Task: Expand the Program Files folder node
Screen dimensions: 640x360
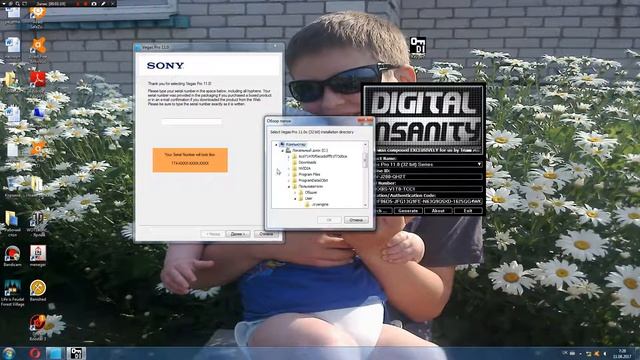Action: (x=289, y=174)
